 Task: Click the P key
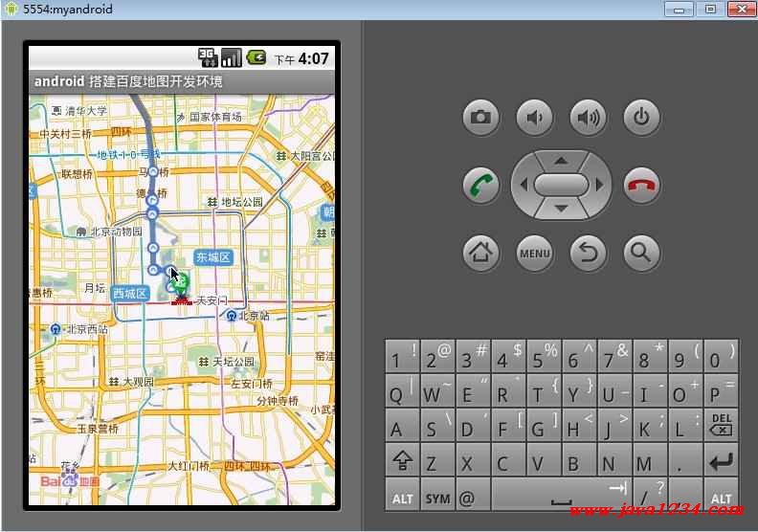pyautogui.click(x=721, y=390)
